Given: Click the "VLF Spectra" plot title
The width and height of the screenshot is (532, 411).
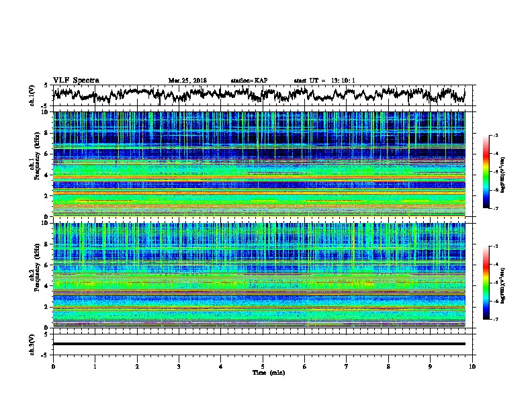Looking at the screenshot, I should [76, 81].
